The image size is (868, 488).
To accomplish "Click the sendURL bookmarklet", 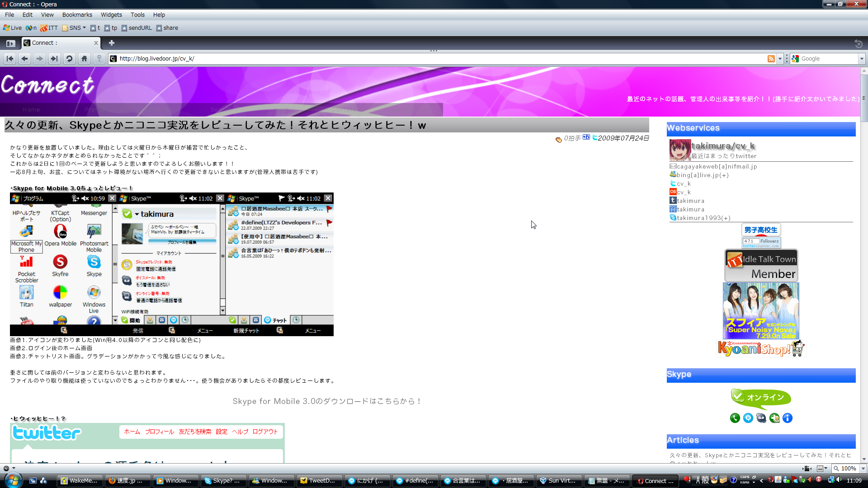I will click(x=137, y=28).
